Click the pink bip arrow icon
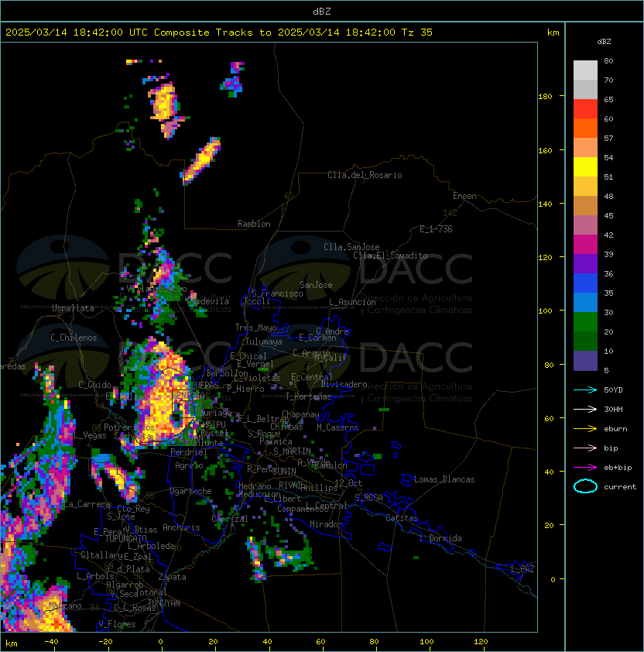Screen dimensions: 644x652 (x=585, y=448)
